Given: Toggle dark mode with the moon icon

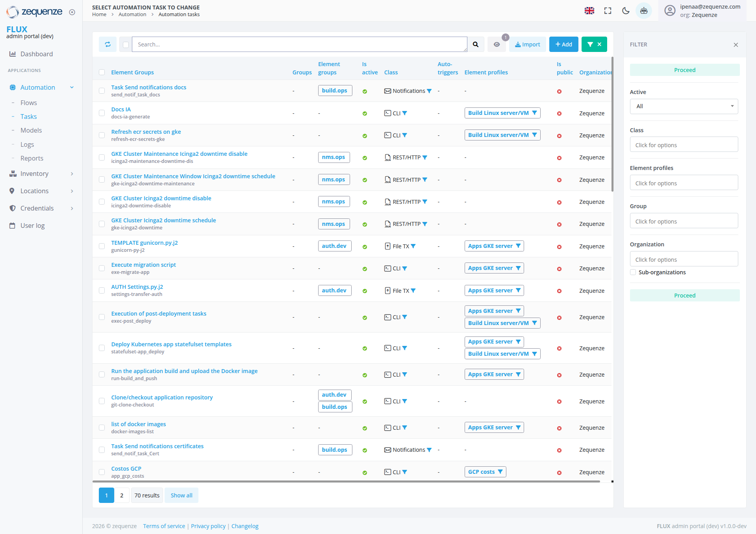Looking at the screenshot, I should click(626, 11).
